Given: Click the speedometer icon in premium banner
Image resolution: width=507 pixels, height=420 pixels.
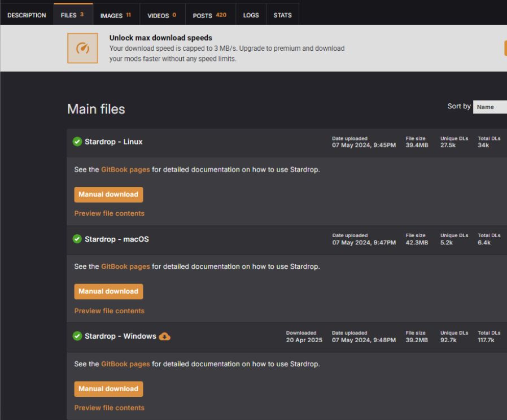Looking at the screenshot, I should [x=83, y=48].
